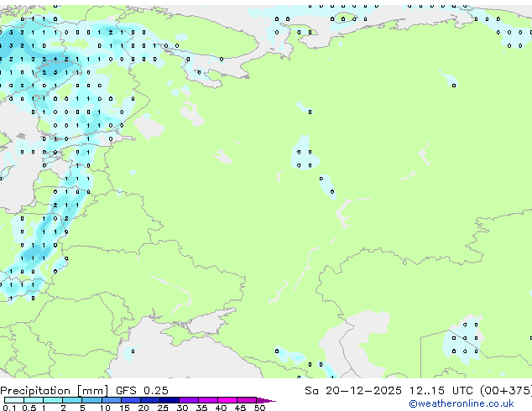Click the 'GFS 0.25' model label
The image size is (532, 411).
pos(142,391)
